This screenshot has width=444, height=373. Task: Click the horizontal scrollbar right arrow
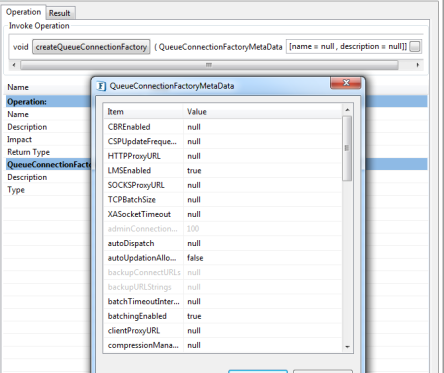[x=418, y=65]
